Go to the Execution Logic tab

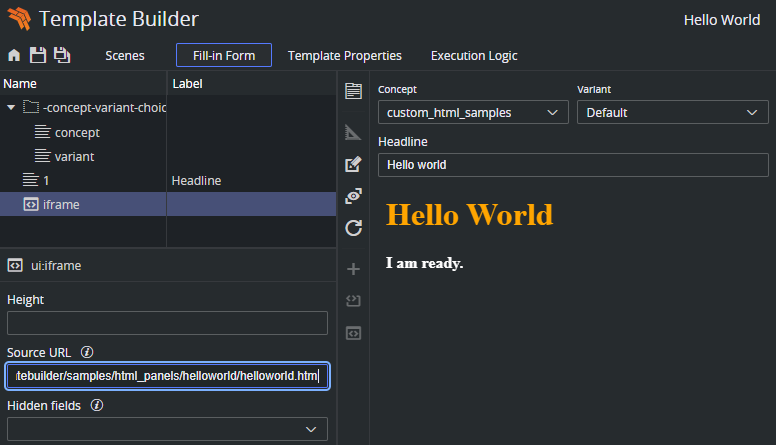point(474,56)
